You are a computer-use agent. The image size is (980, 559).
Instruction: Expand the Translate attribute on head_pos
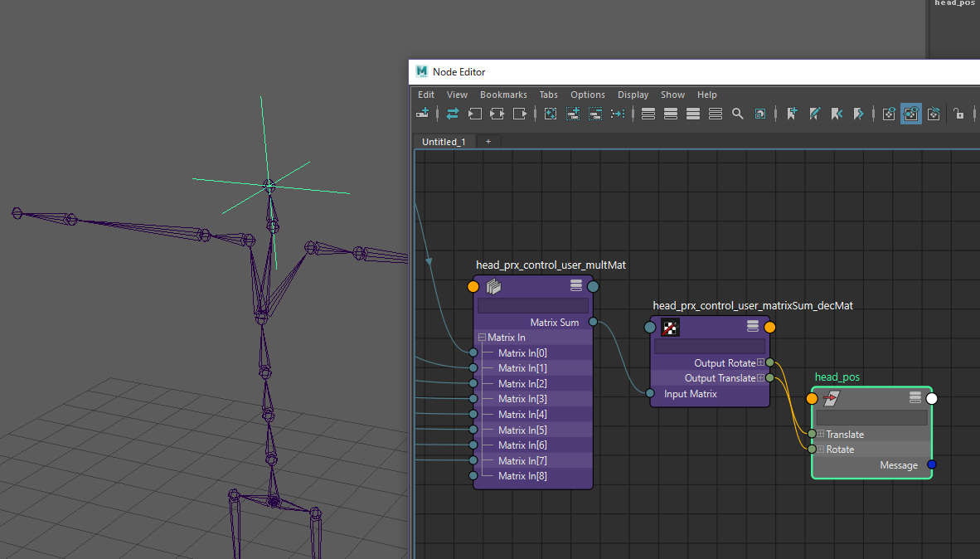pyautogui.click(x=821, y=435)
